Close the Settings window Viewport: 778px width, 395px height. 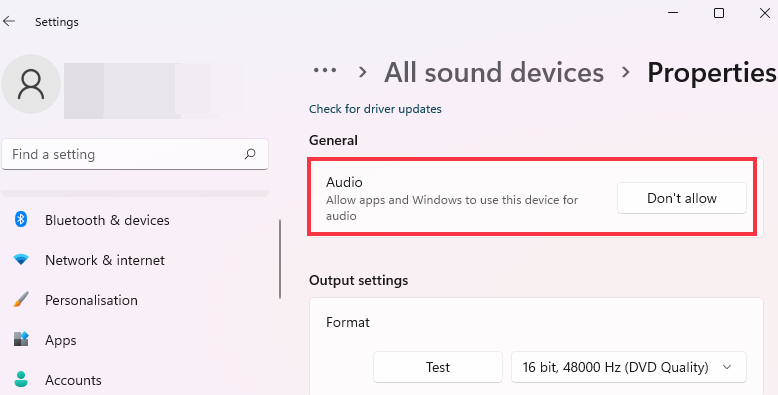click(x=765, y=13)
